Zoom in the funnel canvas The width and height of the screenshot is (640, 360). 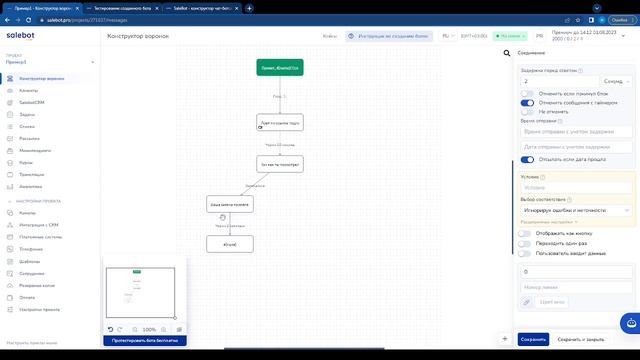pyautogui.click(x=164, y=329)
